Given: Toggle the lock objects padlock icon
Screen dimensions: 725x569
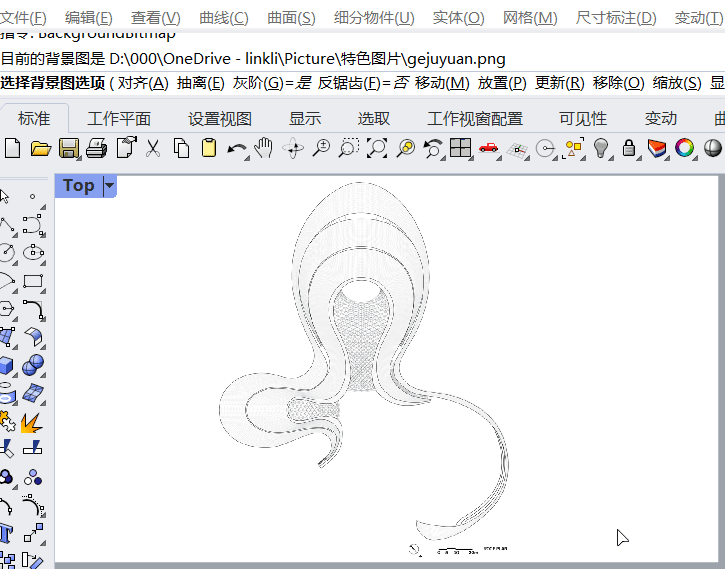Looking at the screenshot, I should [x=629, y=149].
